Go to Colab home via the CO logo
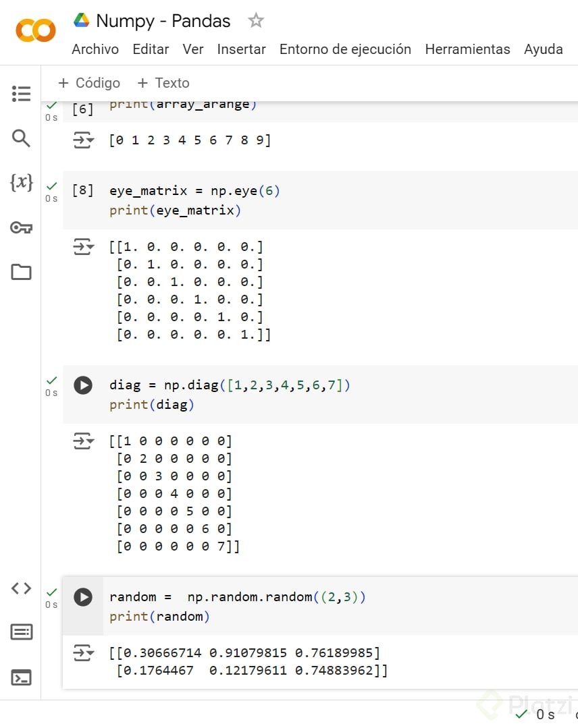The height and width of the screenshot is (728, 578). 36,30
